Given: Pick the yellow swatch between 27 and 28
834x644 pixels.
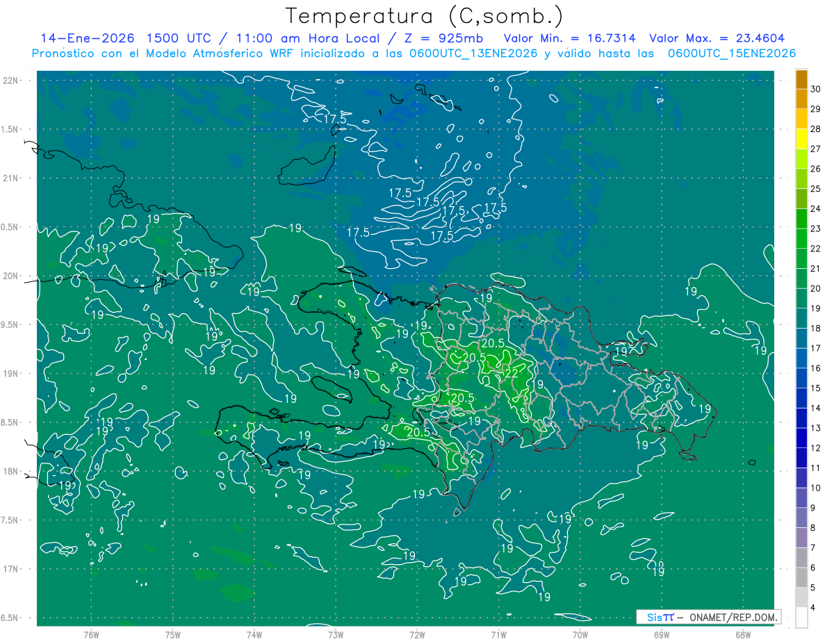Looking at the screenshot, I should click(801, 138).
